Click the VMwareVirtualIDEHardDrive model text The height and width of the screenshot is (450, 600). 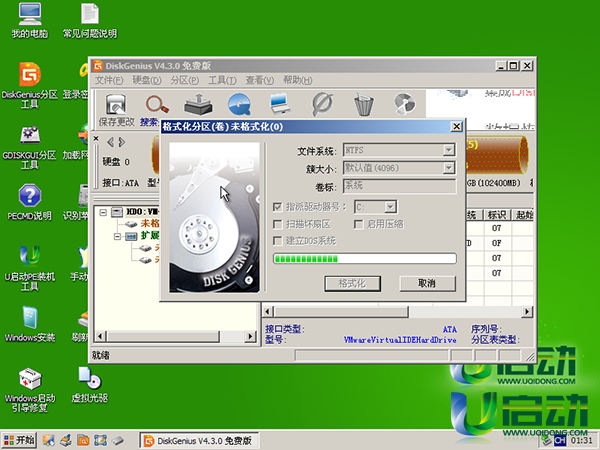pos(400,340)
